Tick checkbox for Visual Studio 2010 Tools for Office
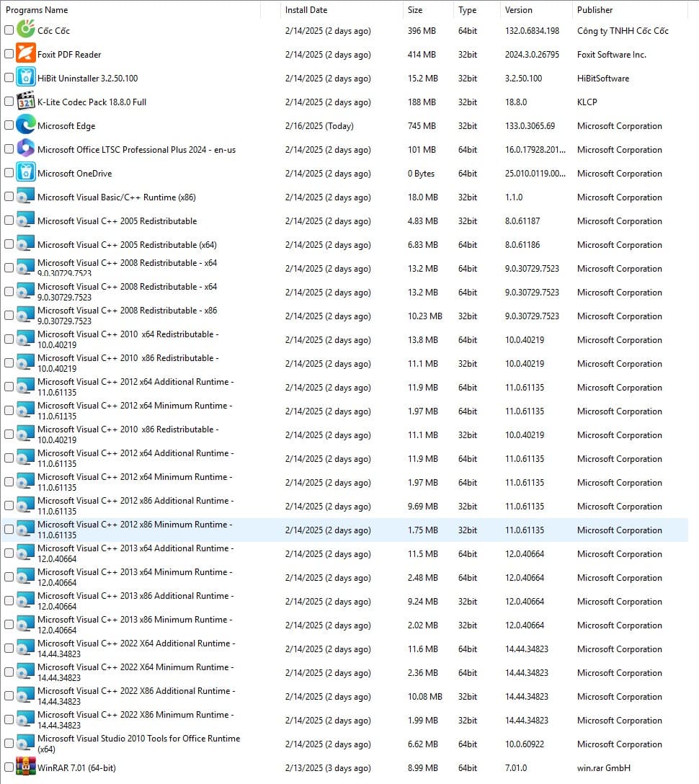Screen dimensions: 699x784 (x=9, y=743)
